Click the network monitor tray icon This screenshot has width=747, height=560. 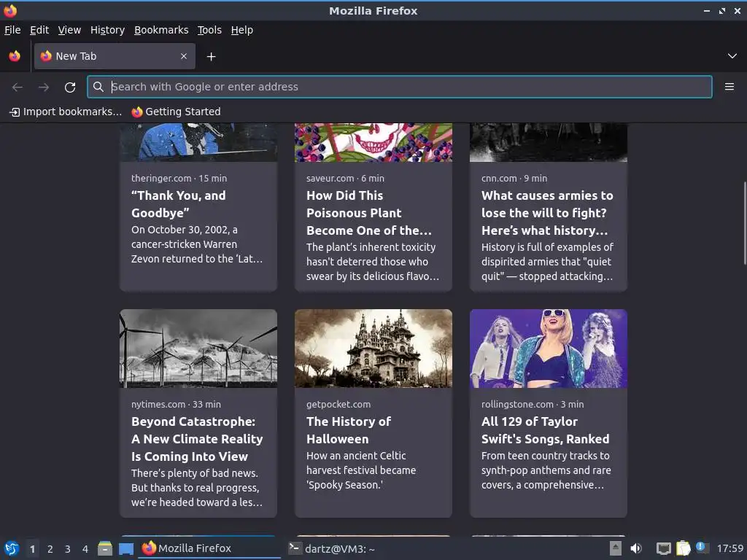(x=663, y=548)
